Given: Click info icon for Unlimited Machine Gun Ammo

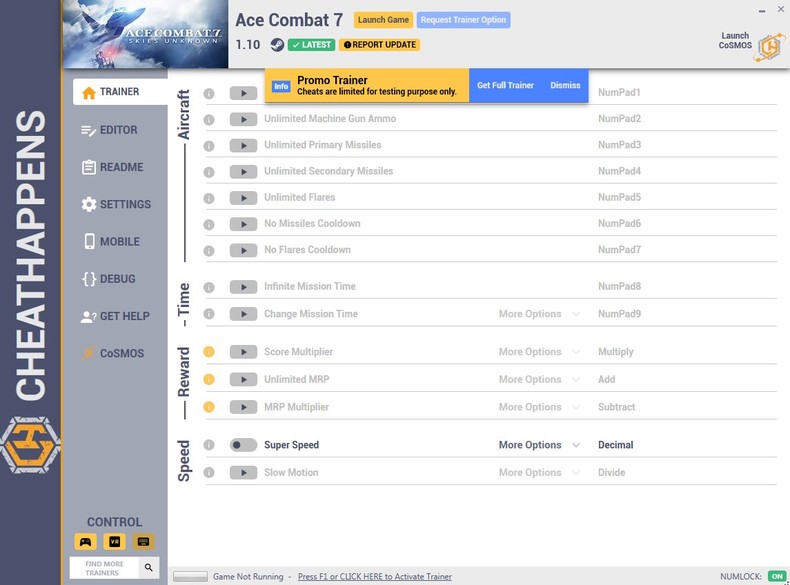Looking at the screenshot, I should [x=209, y=119].
